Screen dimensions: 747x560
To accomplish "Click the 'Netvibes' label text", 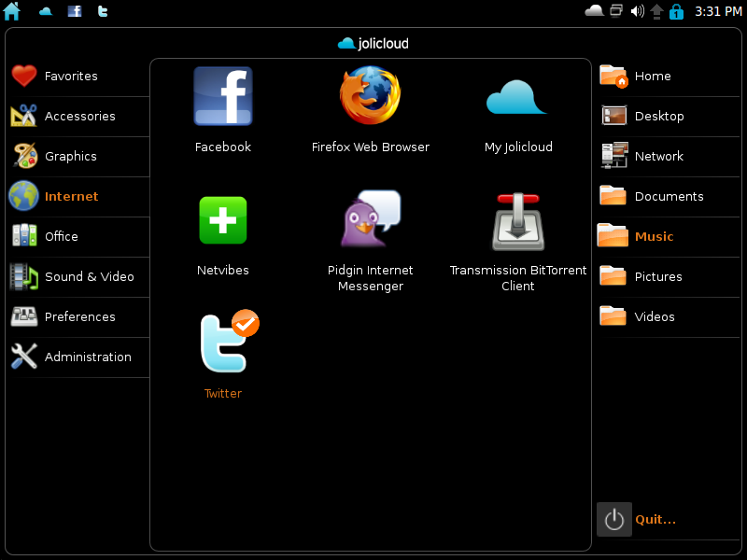I will pos(223,271).
